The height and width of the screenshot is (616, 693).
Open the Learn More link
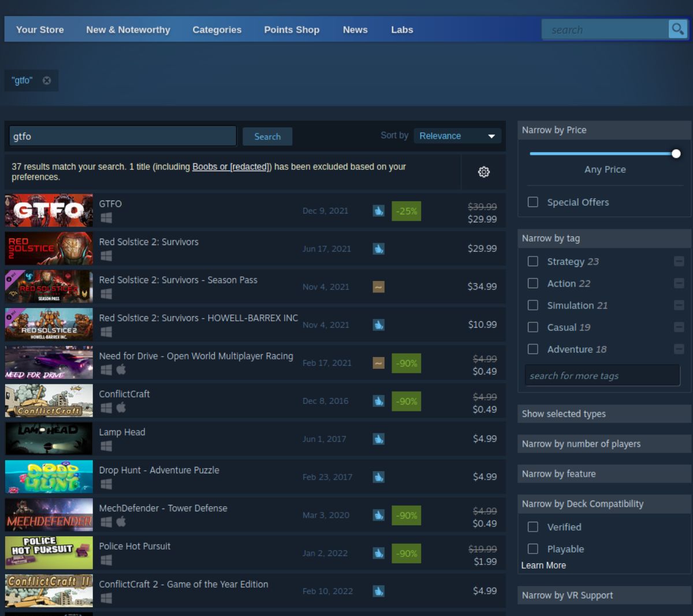pyautogui.click(x=543, y=565)
